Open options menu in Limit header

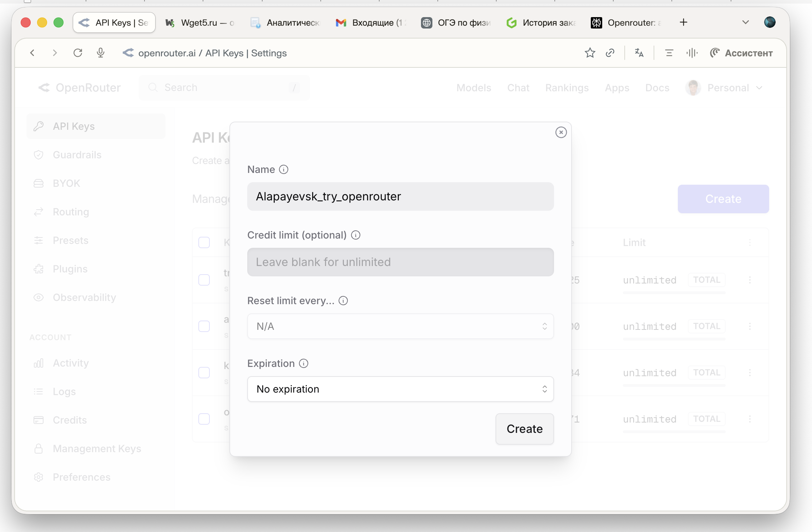750,242
